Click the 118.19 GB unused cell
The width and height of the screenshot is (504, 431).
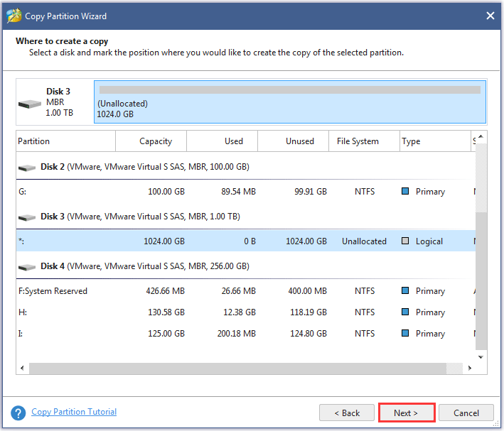coord(309,312)
